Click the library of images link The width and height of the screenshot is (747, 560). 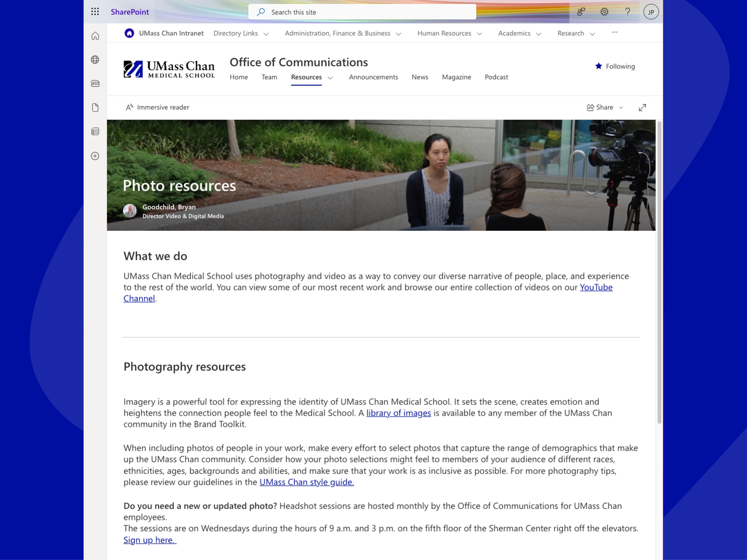pos(399,413)
